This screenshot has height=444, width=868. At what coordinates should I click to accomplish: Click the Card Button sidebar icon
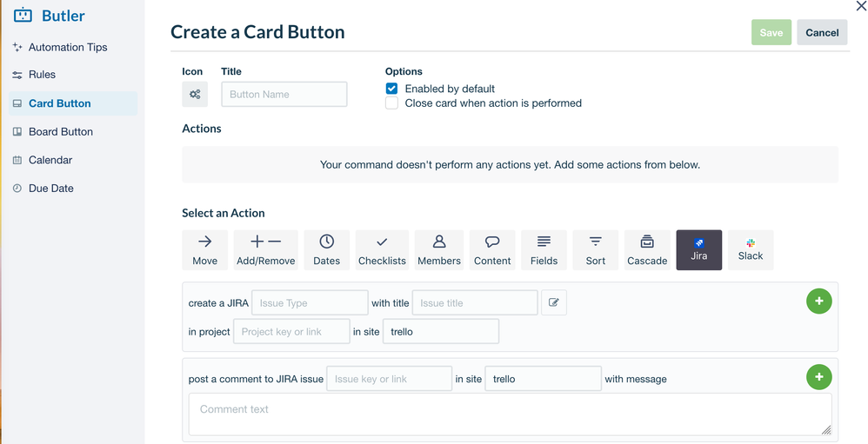[x=17, y=103]
